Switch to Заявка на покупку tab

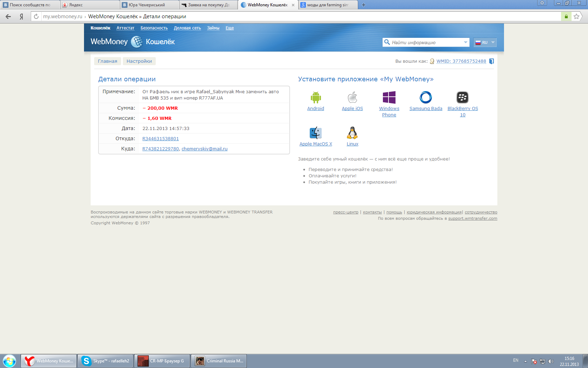click(x=209, y=5)
